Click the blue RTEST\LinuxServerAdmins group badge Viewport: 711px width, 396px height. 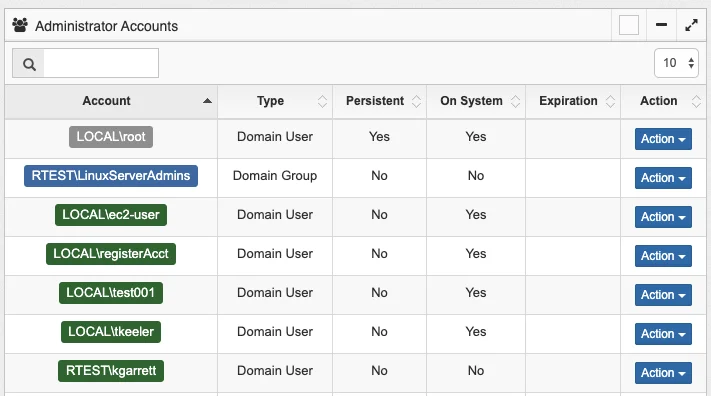(x=111, y=176)
